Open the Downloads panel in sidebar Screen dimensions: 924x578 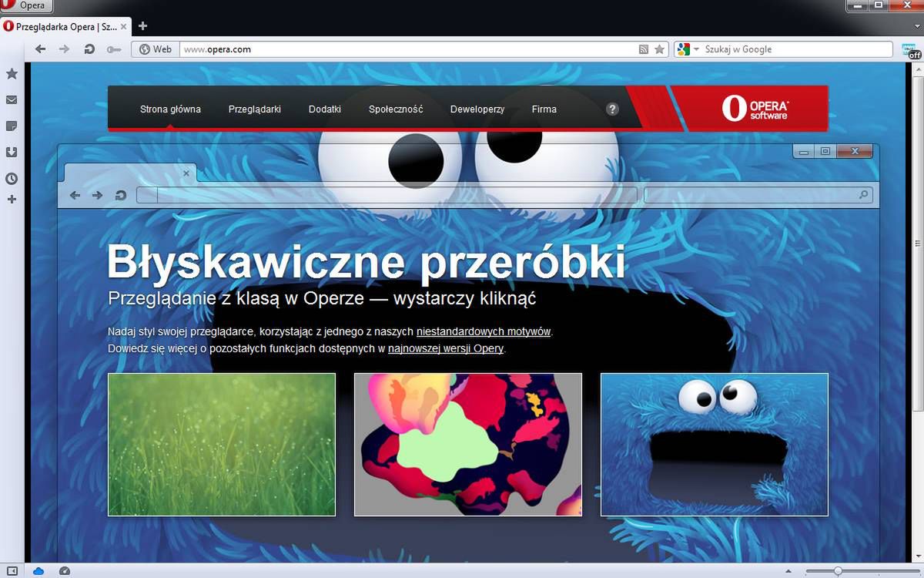click(12, 152)
